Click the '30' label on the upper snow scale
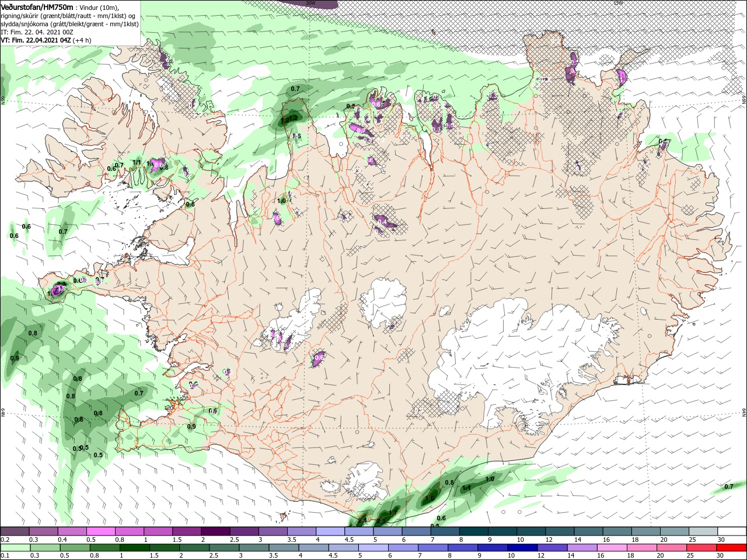The image size is (747, 560). point(721,540)
